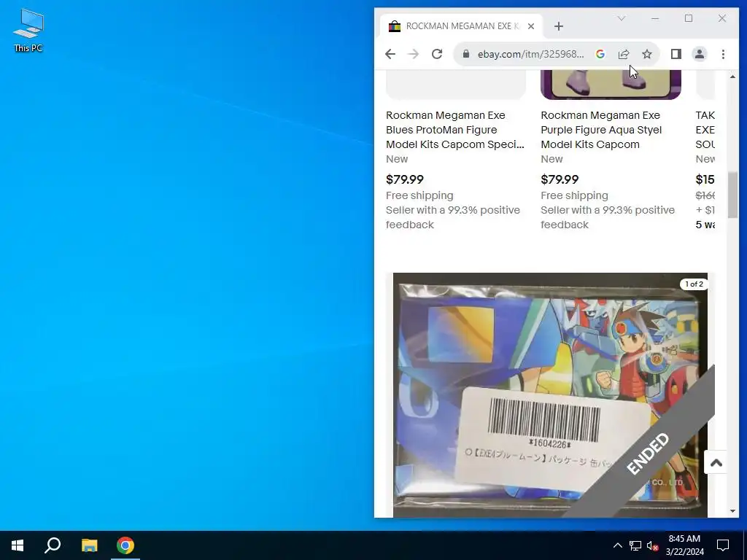Click New condition under Purple Figure
This screenshot has height=560, width=747.
551,159
